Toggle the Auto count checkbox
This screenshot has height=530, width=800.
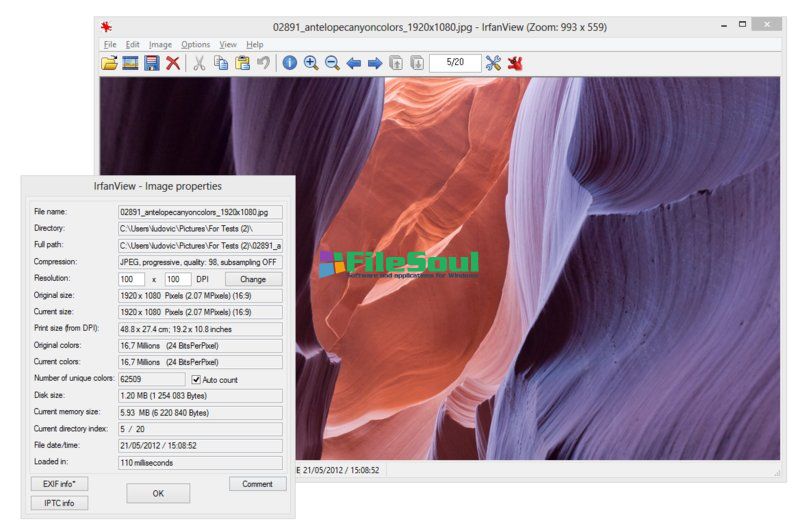[196, 380]
